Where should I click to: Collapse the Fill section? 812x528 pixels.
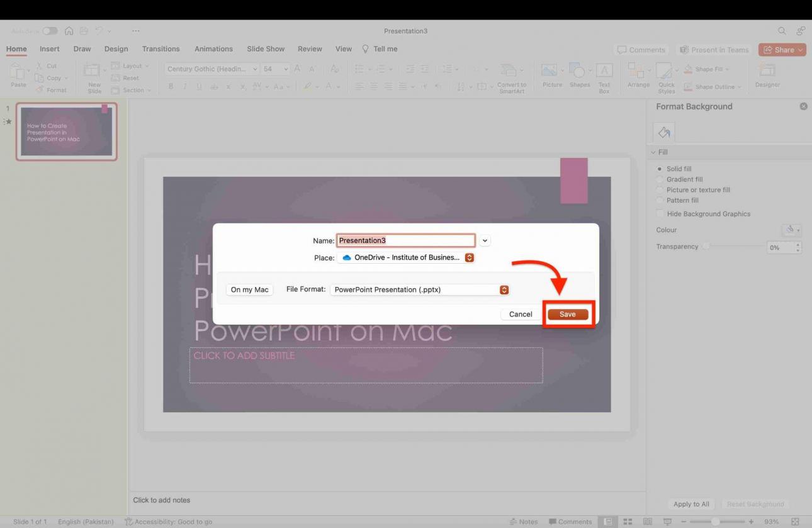[x=653, y=152]
